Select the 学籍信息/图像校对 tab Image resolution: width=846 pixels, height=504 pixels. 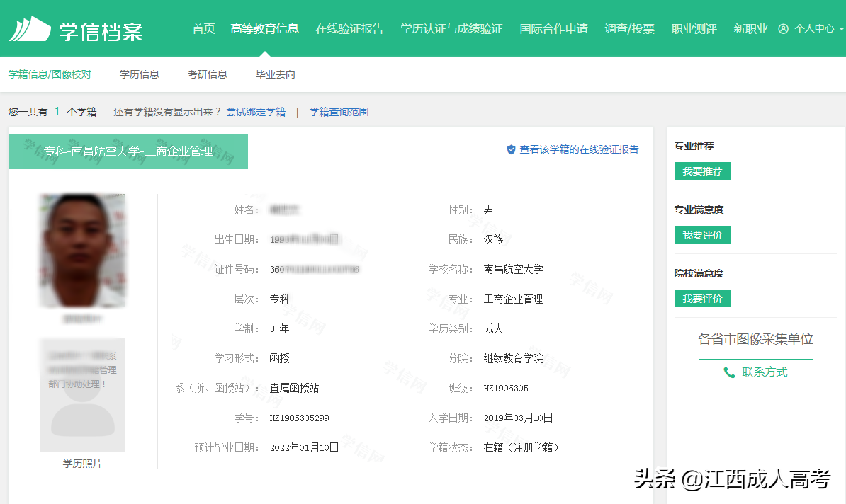[50, 74]
